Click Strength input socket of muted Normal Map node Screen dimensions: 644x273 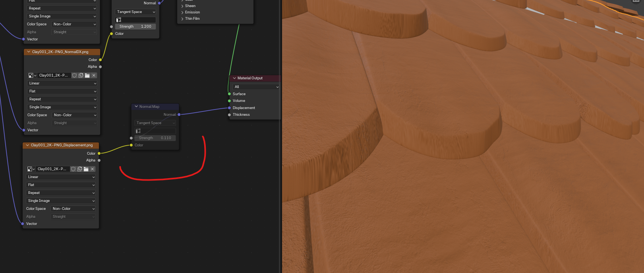131,138
